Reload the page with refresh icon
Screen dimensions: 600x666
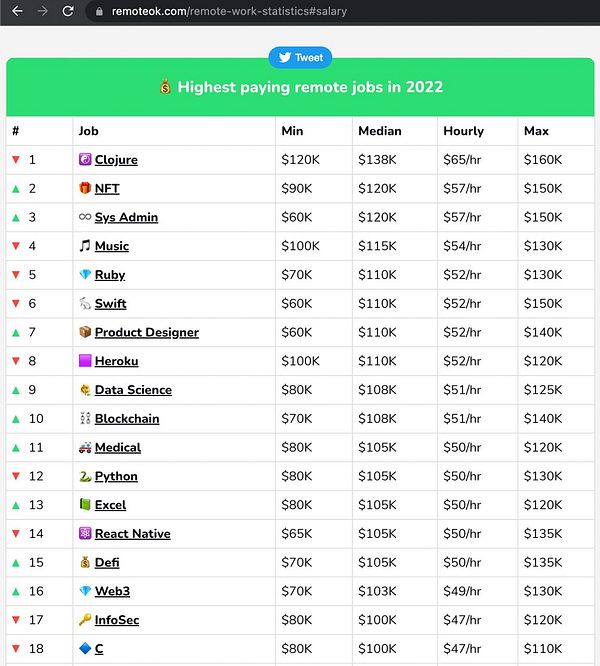coord(68,11)
